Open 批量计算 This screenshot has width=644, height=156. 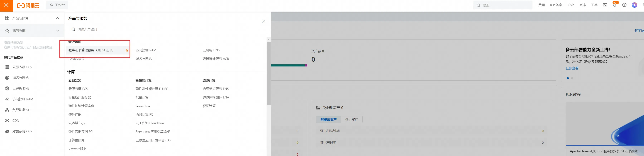coord(142,97)
